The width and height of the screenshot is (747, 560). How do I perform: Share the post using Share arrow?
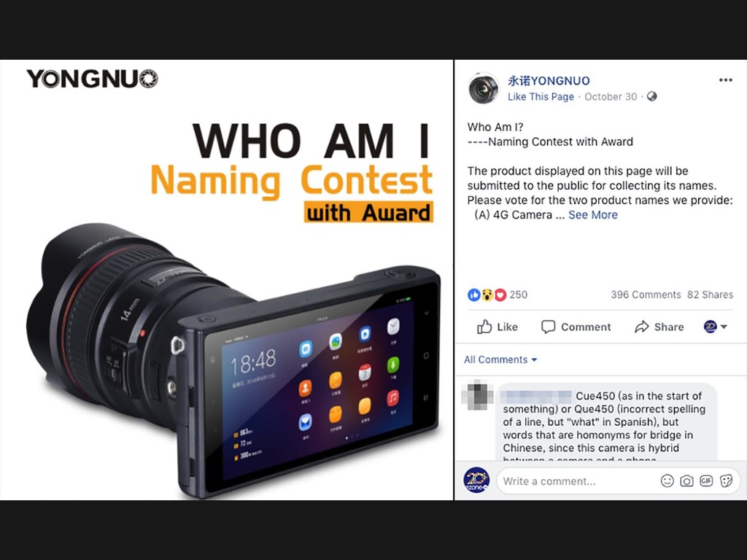[x=659, y=327]
